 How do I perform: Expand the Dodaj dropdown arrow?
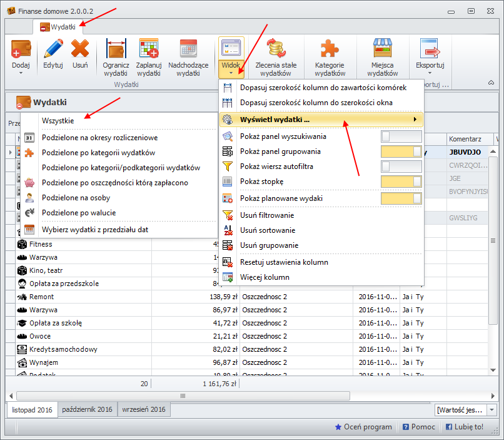[21, 73]
